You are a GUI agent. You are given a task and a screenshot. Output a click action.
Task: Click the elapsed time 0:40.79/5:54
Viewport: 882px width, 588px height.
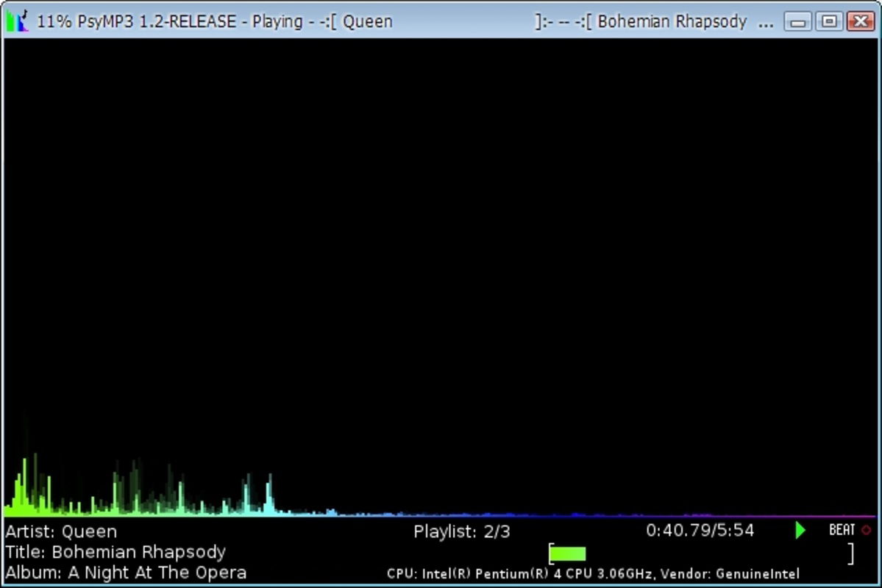[x=700, y=530]
